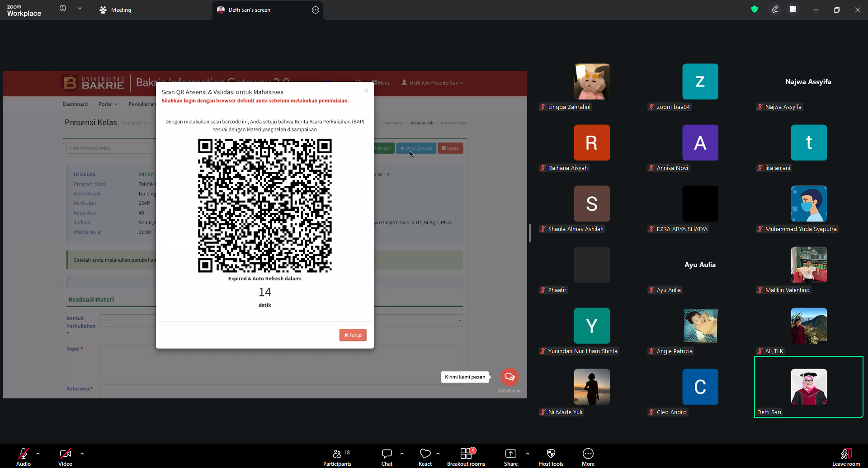The height and width of the screenshot is (468, 868).
Task: Click the green encryption shield icon
Action: 755,9
